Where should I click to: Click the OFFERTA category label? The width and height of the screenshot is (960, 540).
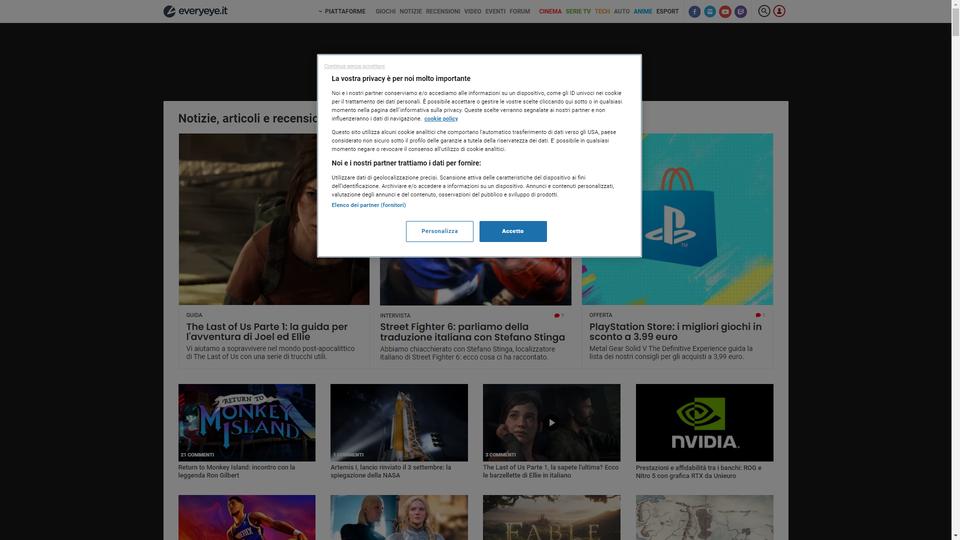coord(601,315)
